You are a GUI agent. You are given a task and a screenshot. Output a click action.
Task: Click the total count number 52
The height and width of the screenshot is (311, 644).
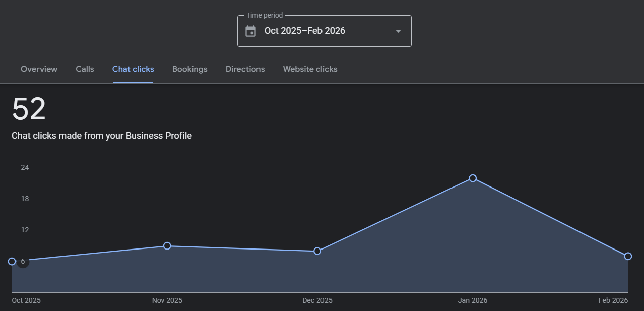click(29, 109)
